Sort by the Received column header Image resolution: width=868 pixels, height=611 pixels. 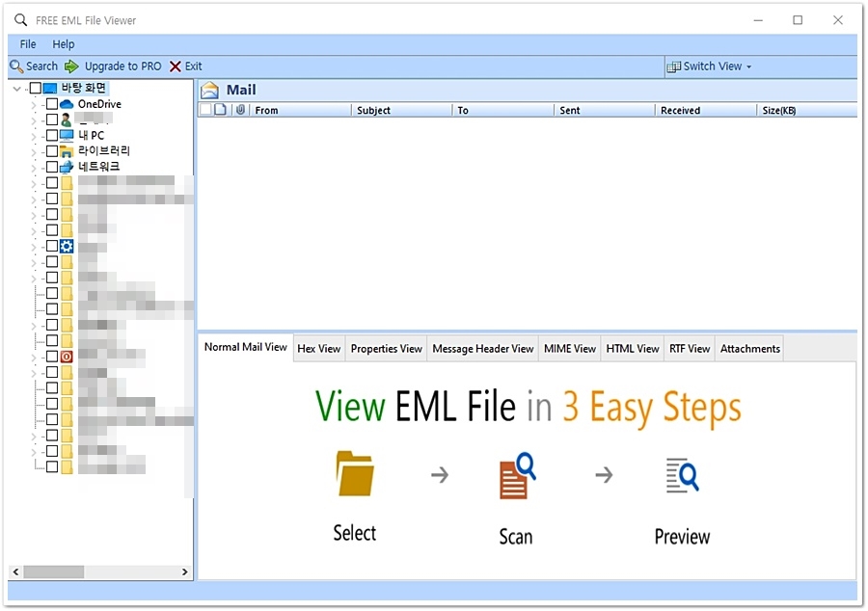coord(706,110)
